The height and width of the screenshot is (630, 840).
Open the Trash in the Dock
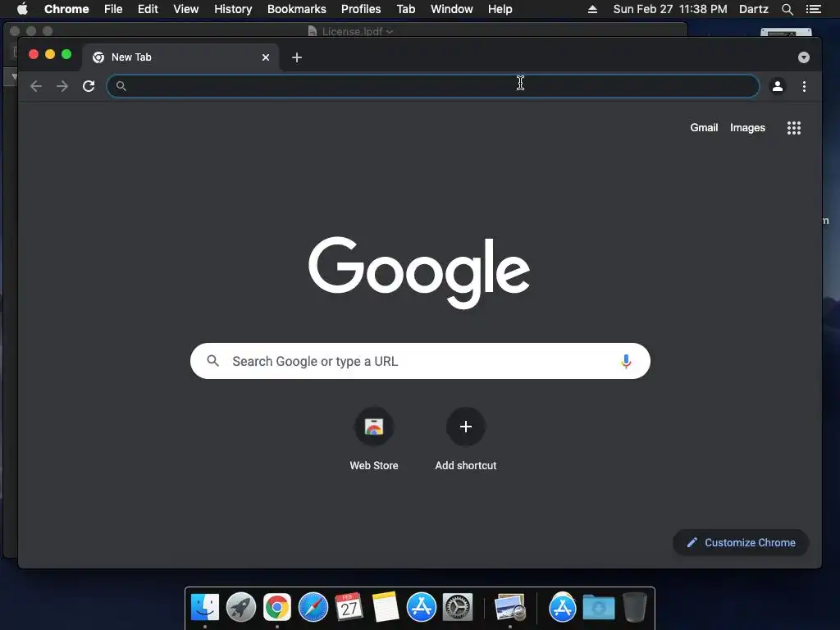635,608
